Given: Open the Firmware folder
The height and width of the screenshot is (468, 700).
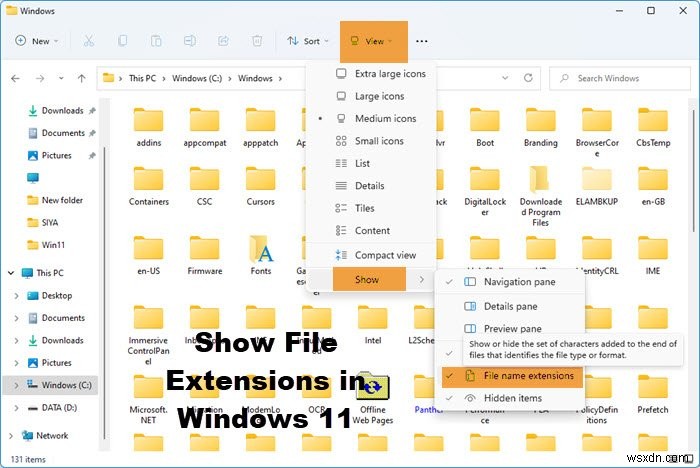Looking at the screenshot, I should coord(204,255).
